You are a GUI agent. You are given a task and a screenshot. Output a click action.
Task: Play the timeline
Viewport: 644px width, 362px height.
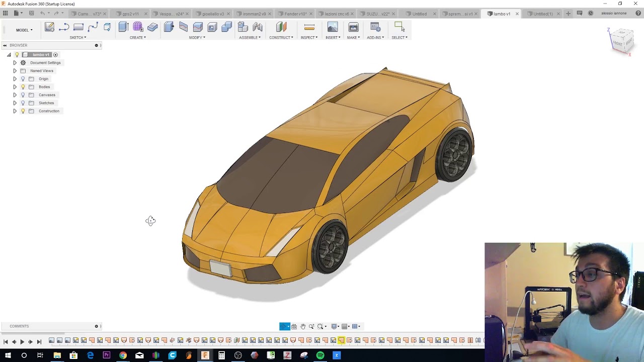pos(22,342)
